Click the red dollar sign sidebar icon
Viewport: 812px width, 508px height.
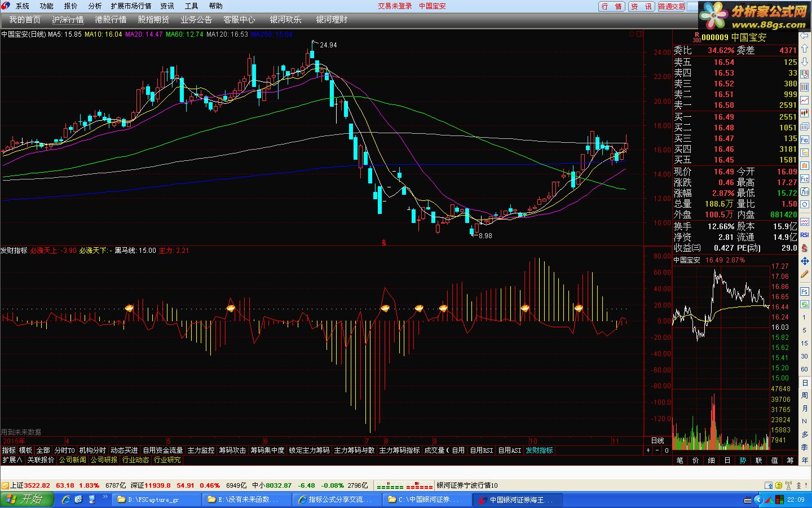(x=805, y=248)
